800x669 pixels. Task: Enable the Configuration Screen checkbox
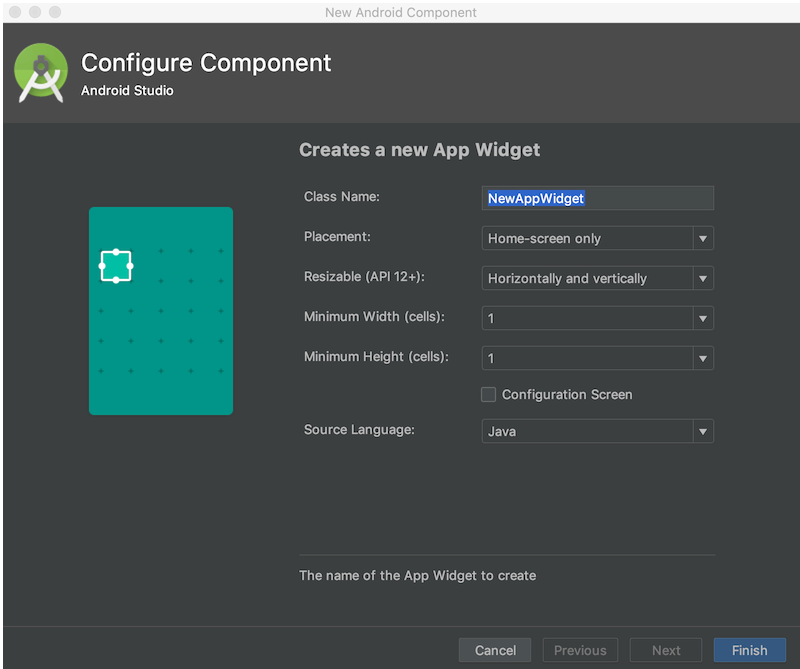488,394
